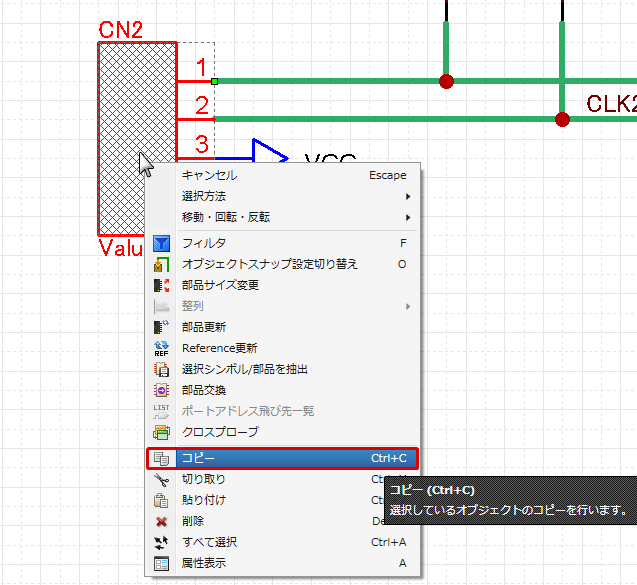Choose 属性表示 from the menu
This screenshot has width=637, height=585.
282,563
